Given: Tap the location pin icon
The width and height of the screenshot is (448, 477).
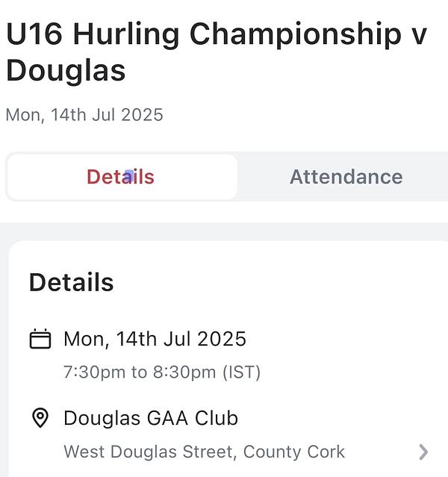Looking at the screenshot, I should [40, 418].
